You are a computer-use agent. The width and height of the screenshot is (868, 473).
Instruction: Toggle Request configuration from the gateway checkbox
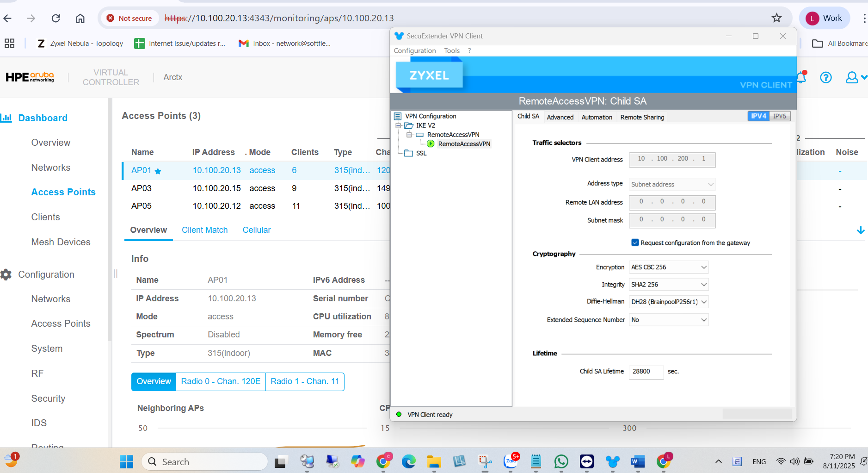(635, 243)
